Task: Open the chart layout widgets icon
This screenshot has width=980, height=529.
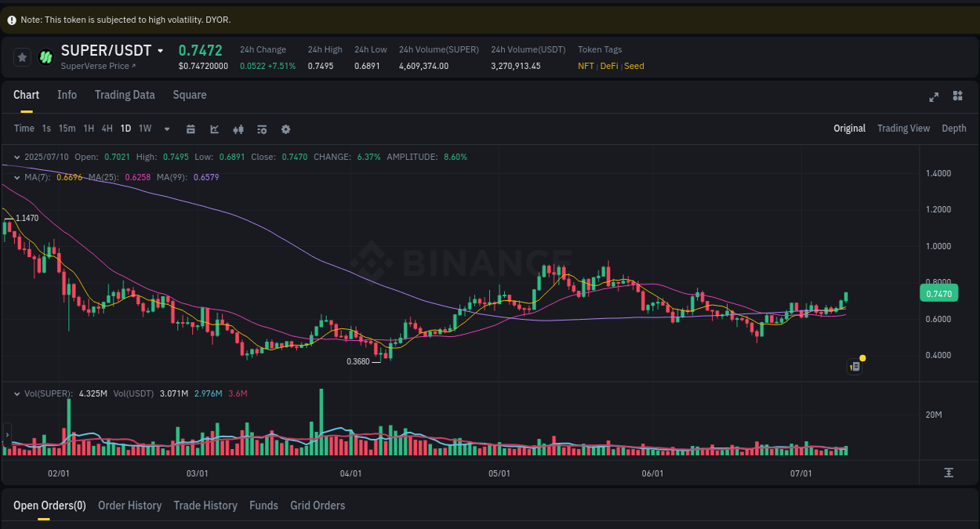Action: click(957, 96)
